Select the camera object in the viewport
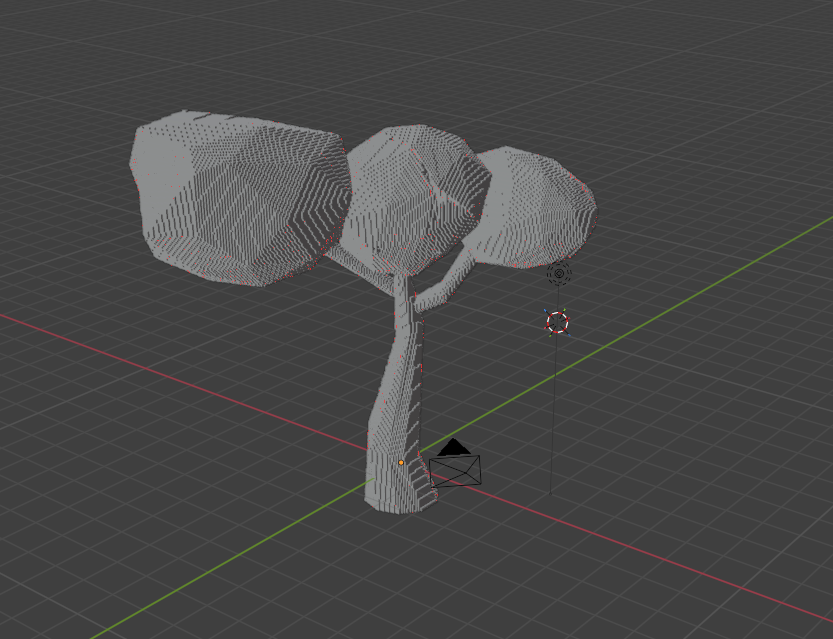Viewport: 833px width, 639px height. coord(455,464)
